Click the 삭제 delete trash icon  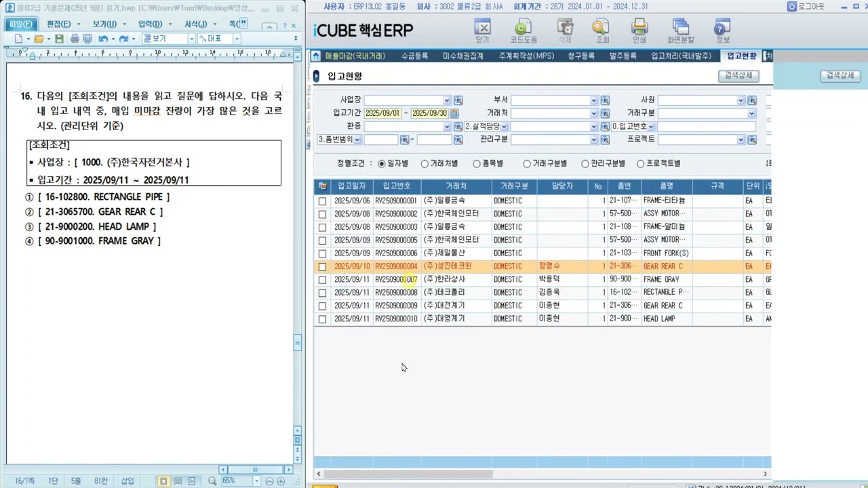[565, 27]
